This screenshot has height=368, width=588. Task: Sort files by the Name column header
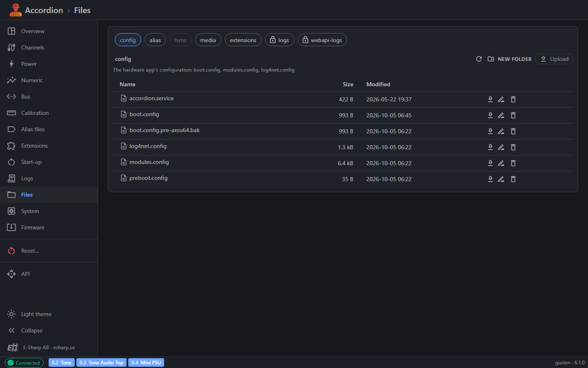click(x=127, y=84)
